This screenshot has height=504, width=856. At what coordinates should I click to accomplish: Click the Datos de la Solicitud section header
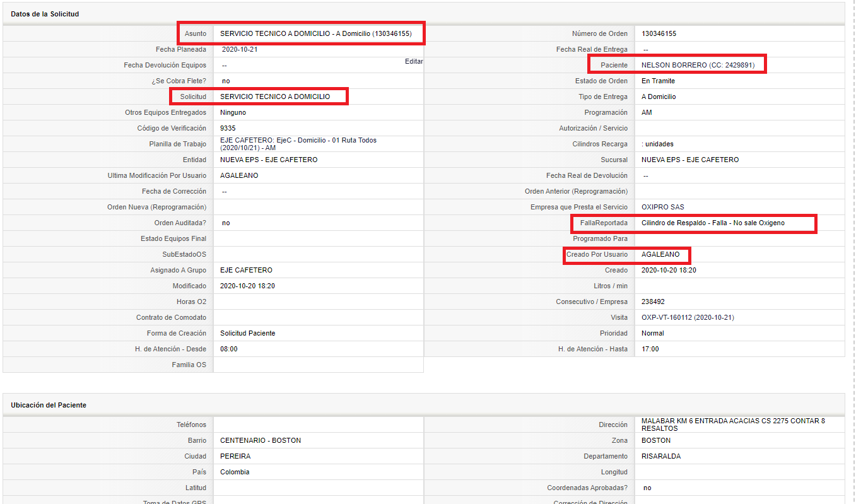tap(45, 14)
